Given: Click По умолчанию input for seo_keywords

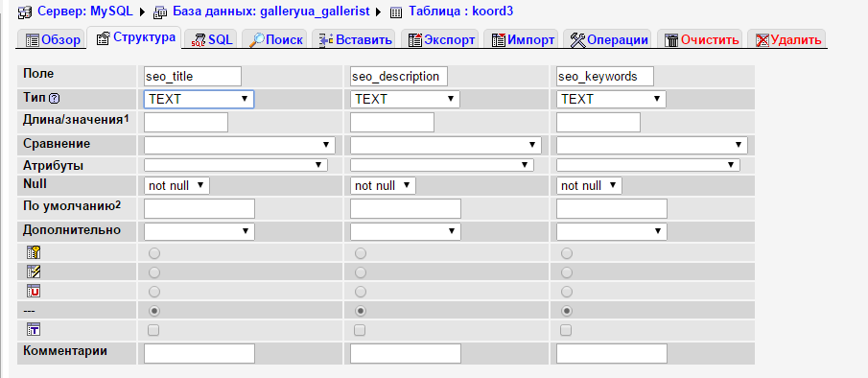Looking at the screenshot, I should [x=612, y=208].
